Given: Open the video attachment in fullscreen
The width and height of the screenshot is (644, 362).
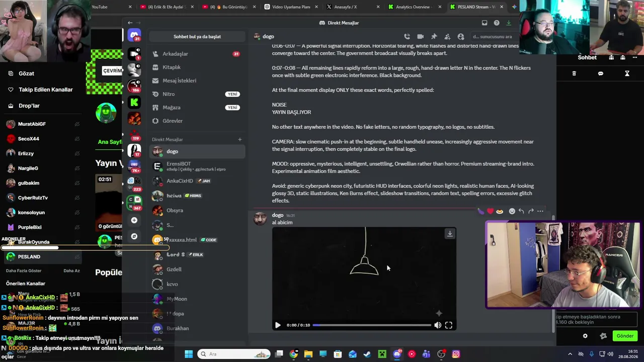Looking at the screenshot, I should [449, 325].
